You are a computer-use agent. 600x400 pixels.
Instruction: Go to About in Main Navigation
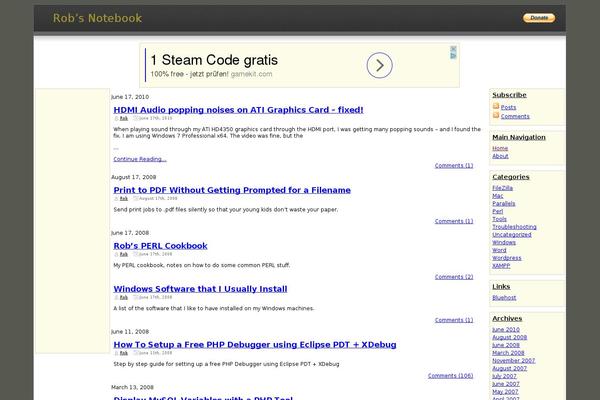tap(500, 156)
